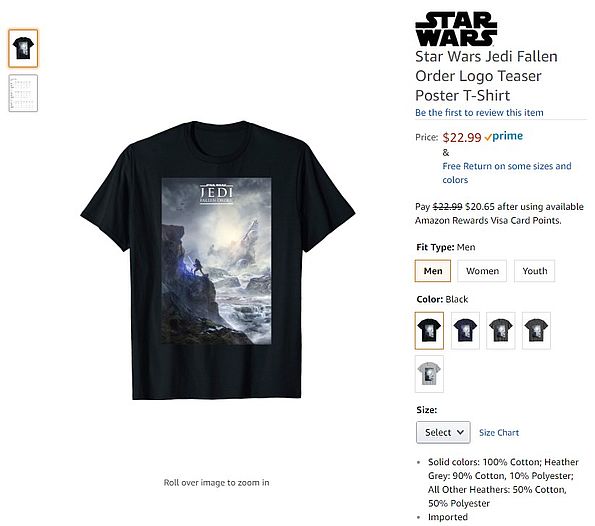
Task: Choose the Black color swatch
Action: [429, 331]
